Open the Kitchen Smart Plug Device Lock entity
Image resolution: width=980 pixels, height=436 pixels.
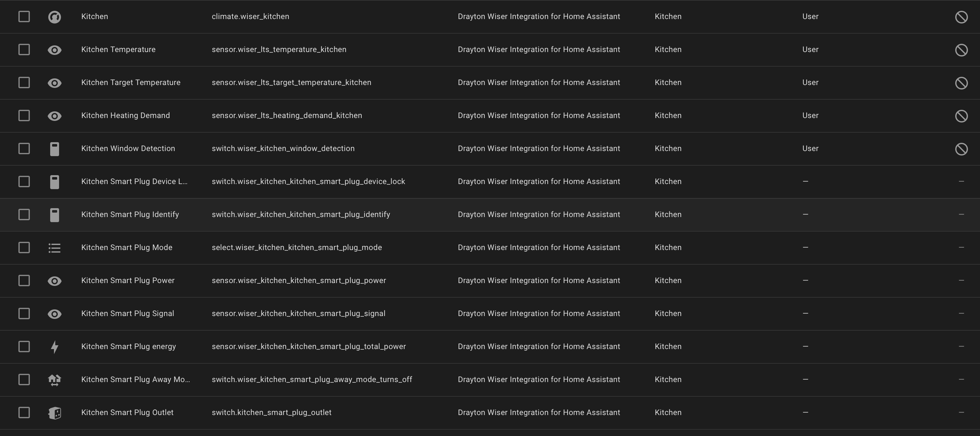[x=134, y=182]
